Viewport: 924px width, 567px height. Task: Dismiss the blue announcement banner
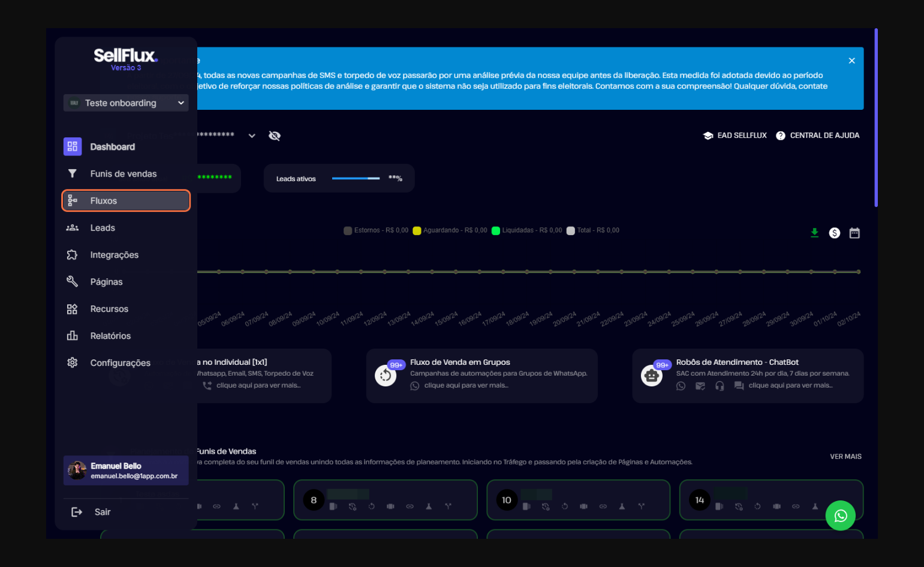(851, 61)
